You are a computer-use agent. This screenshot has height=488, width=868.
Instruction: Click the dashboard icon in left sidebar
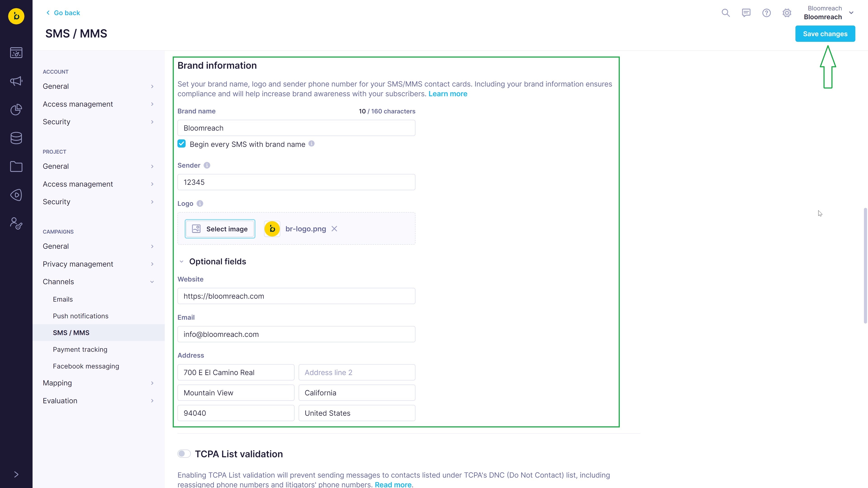tap(16, 53)
